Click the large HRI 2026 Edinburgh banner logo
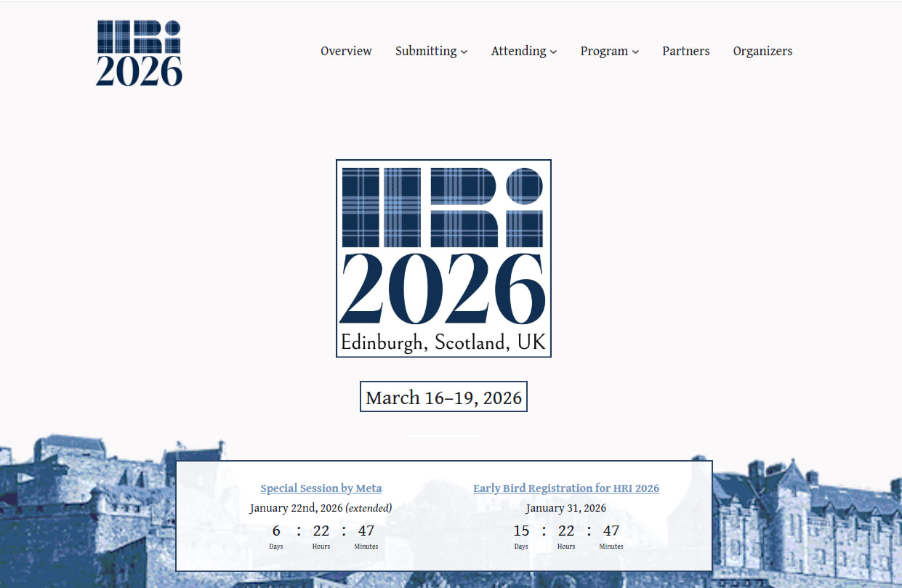Viewport: 902px width, 588px height. coord(443,247)
